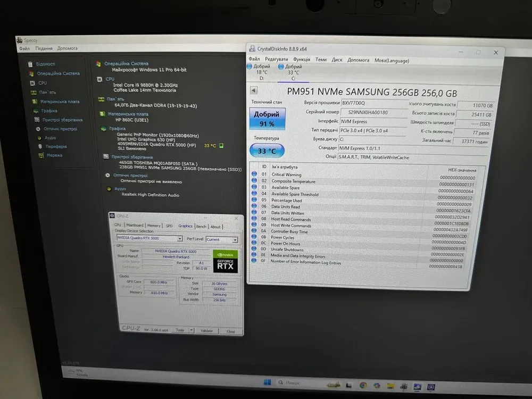Select disk C: status indicator in CrystalDiskInfo
This screenshot has height=399, width=532.
(280, 66)
